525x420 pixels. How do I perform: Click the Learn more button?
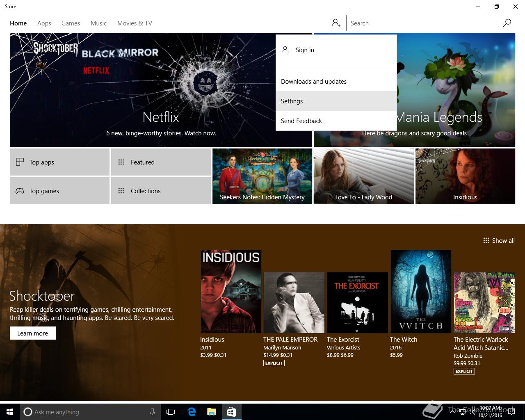[x=33, y=333]
